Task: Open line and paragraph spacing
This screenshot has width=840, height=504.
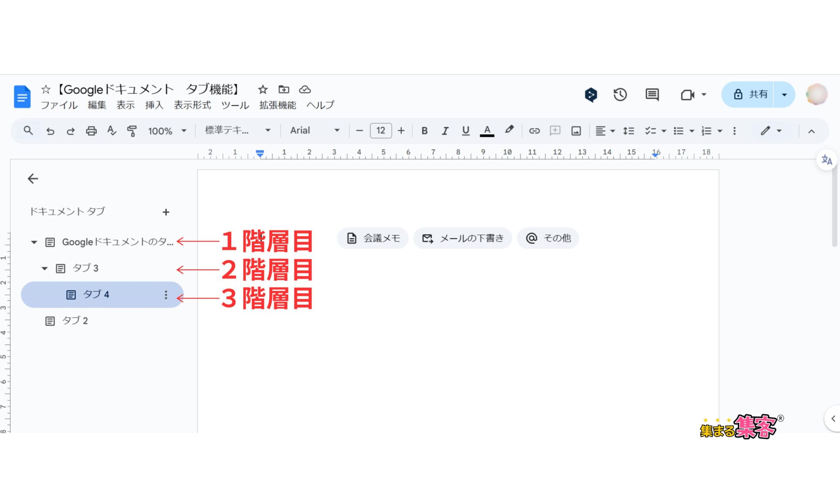Action: pos(628,131)
